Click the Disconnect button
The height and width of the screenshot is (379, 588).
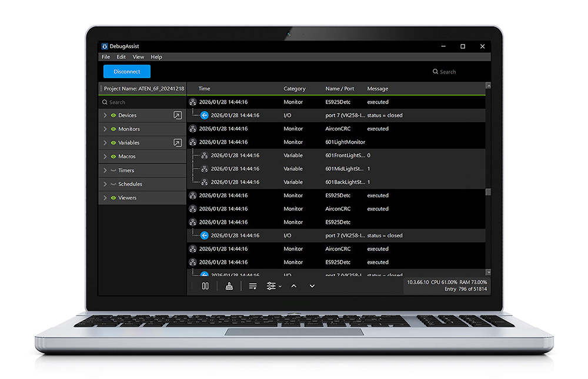[127, 72]
